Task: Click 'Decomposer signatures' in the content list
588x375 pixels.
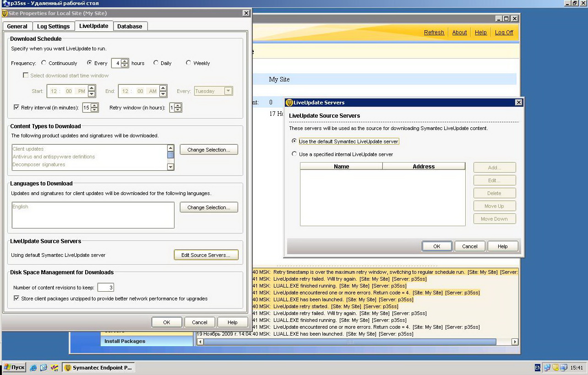Action: [39, 164]
